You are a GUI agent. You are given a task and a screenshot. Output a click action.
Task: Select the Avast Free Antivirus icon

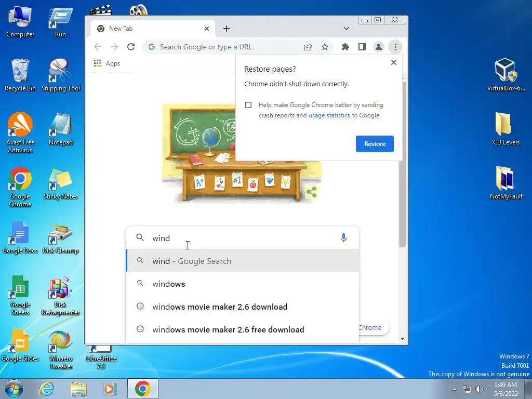[20, 133]
